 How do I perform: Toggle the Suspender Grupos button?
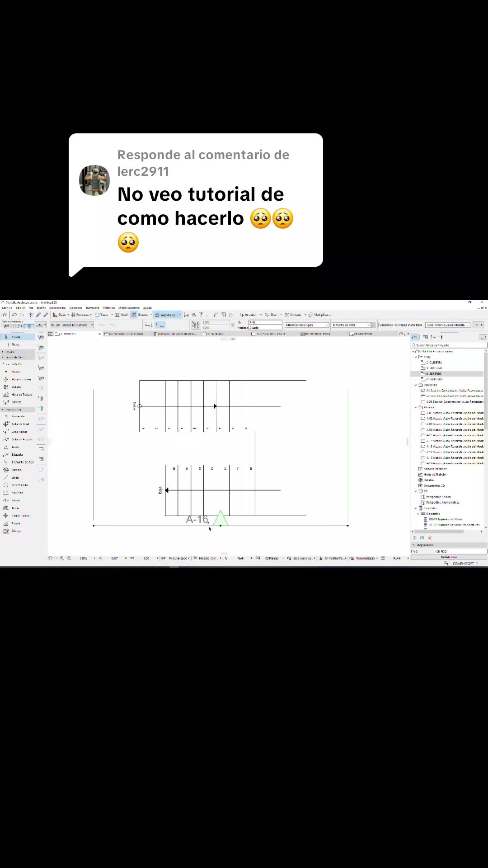coord(141,315)
